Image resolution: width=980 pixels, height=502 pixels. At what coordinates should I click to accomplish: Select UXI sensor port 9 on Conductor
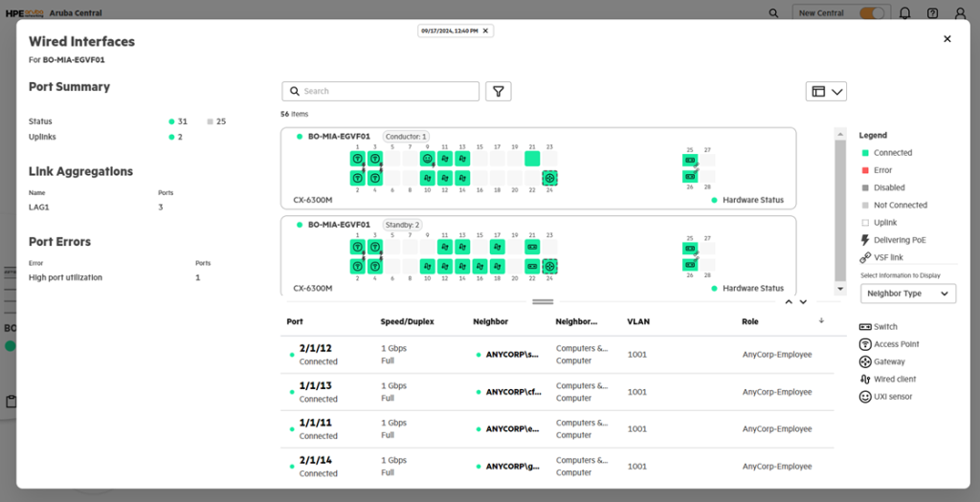tap(428, 159)
